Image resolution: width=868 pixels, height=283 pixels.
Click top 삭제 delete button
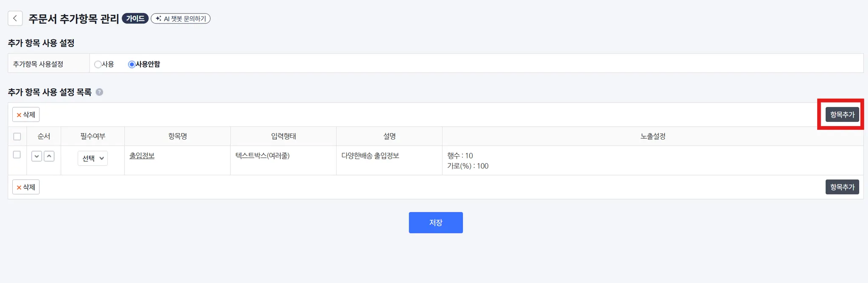pyautogui.click(x=26, y=115)
